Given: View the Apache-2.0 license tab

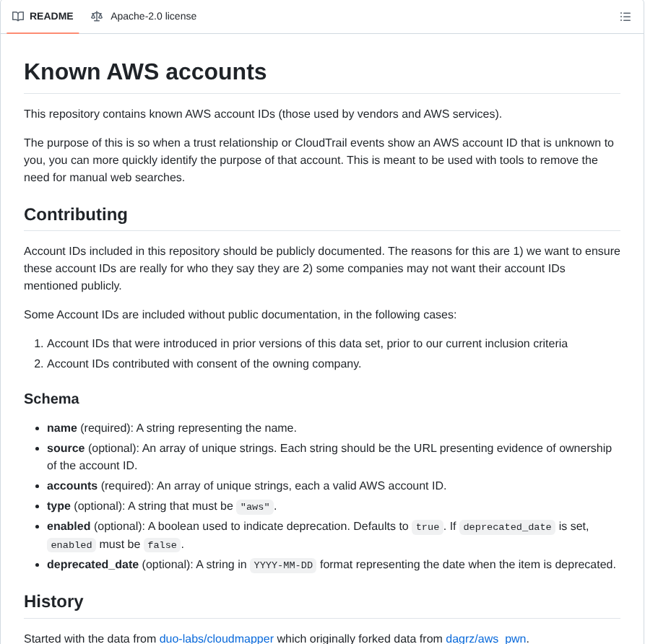Looking at the screenshot, I should 152,16.
